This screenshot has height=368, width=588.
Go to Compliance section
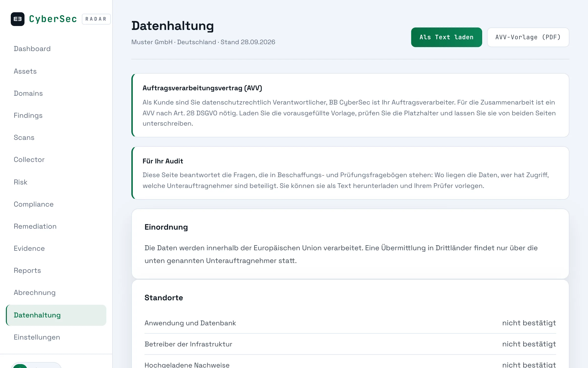(34, 204)
